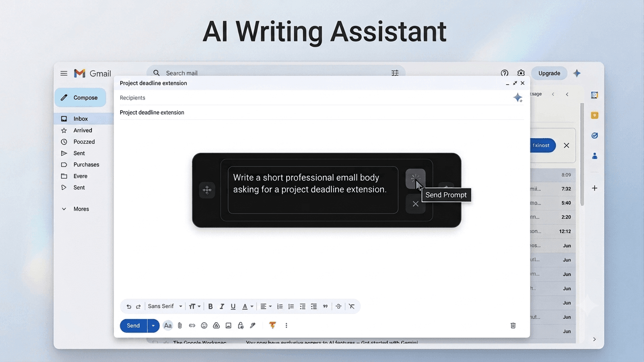The width and height of the screenshot is (644, 362).
Task: Click the remove formatting icon
Action: [352, 306]
